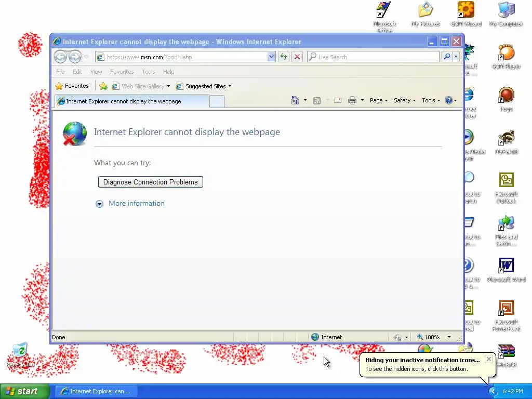Image resolution: width=532 pixels, height=399 pixels.
Task: Open the File menu
Action: tap(60, 72)
